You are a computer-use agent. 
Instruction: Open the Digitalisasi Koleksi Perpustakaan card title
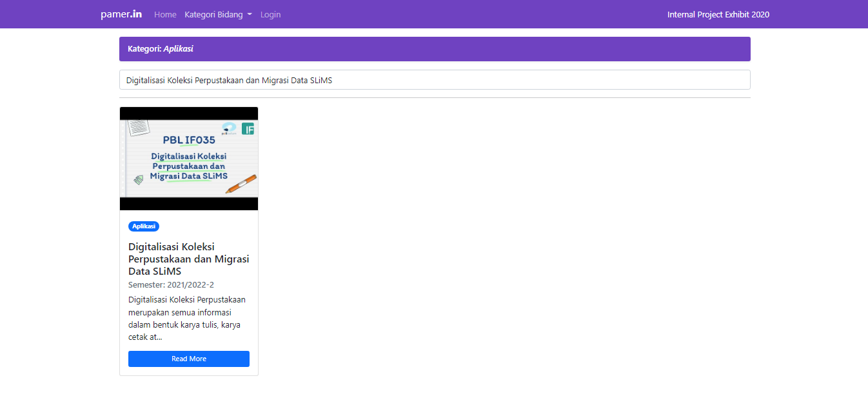tap(188, 259)
